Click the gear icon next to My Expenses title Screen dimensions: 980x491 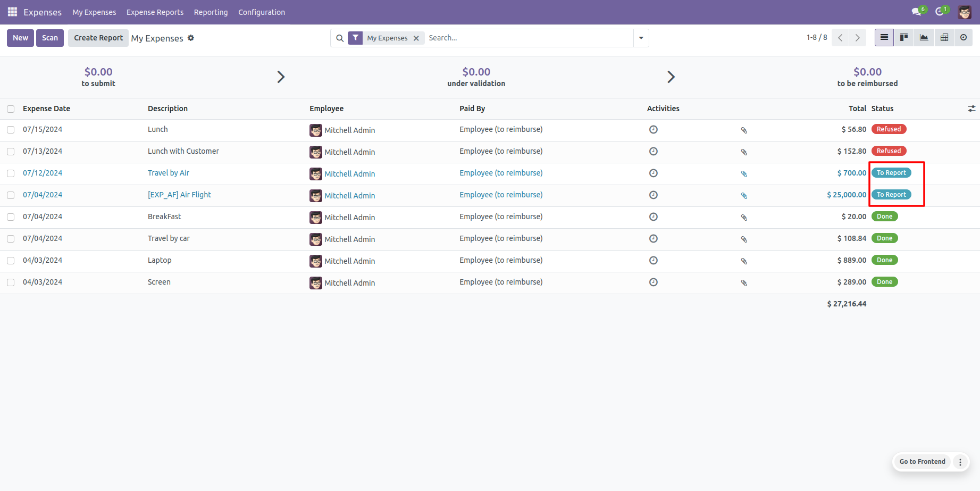coord(191,38)
